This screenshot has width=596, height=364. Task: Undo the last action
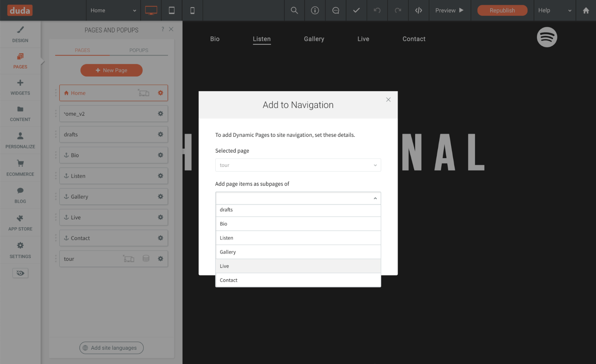coord(377,10)
